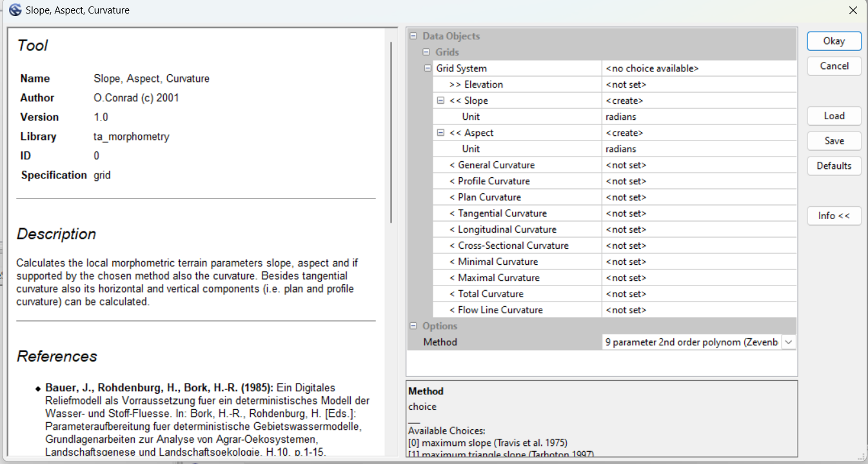
Task: Set the Plan Curvature output value
Action: [699, 197]
